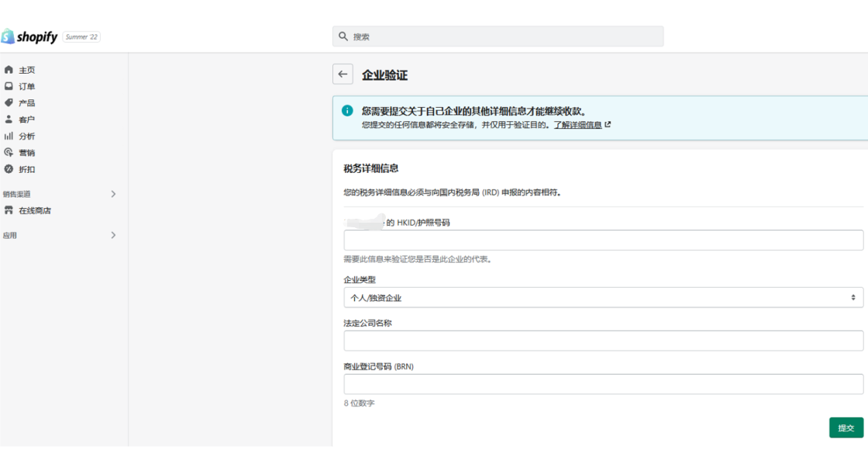Click the product tag icon beside 产品
The image size is (868, 450).
(9, 102)
